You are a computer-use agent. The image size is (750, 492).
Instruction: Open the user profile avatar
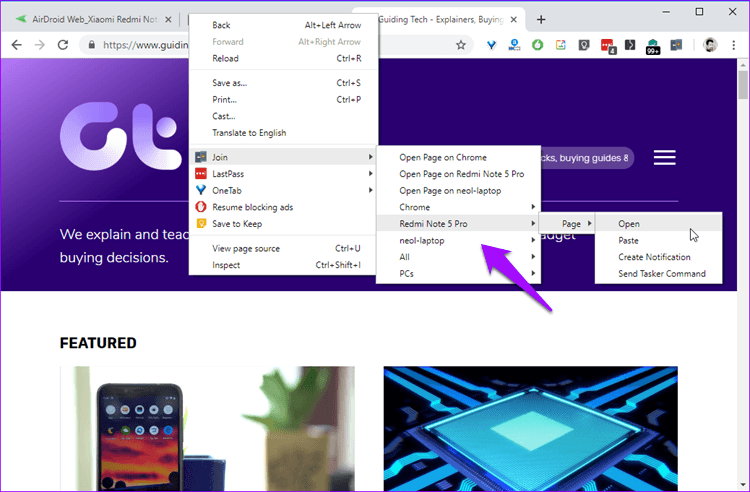tap(710, 45)
